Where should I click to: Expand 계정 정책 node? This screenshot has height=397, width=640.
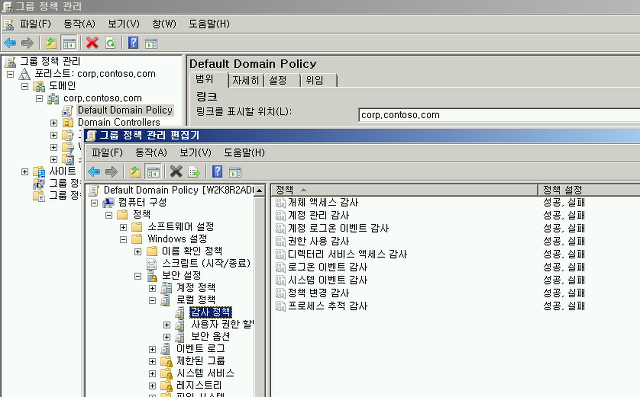[152, 288]
